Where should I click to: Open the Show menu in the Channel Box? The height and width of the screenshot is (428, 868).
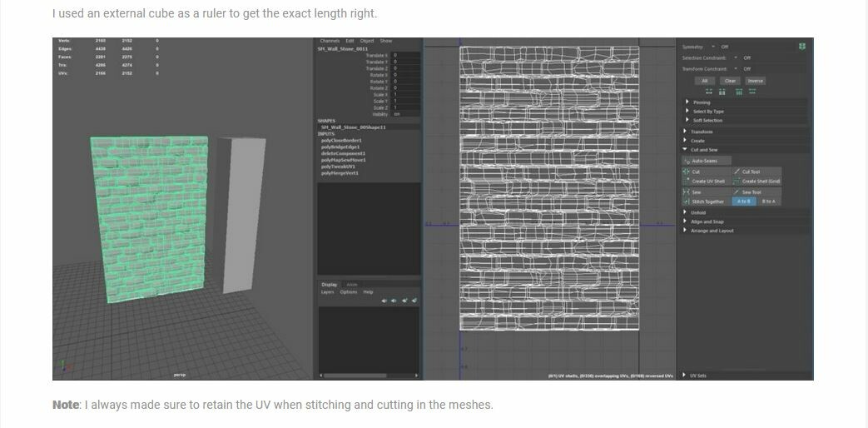386,41
